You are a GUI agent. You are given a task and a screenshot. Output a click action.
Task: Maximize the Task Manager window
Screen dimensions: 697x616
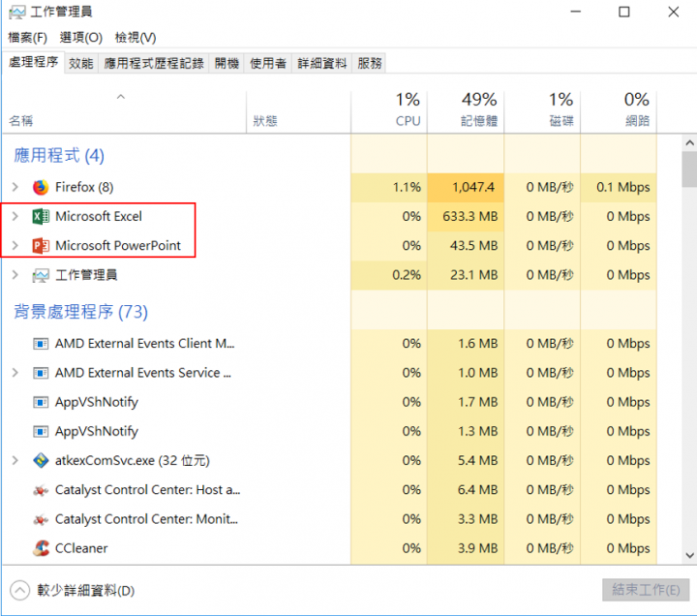click(x=624, y=12)
